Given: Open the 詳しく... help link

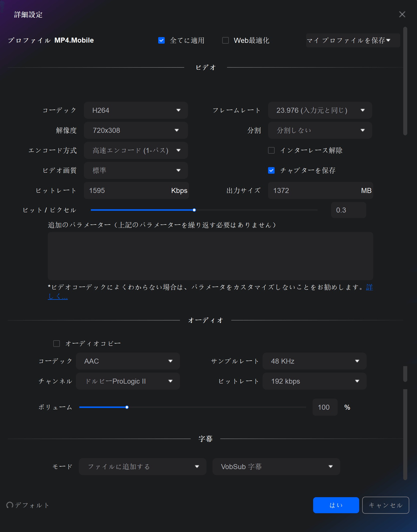Looking at the screenshot, I should [x=58, y=297].
